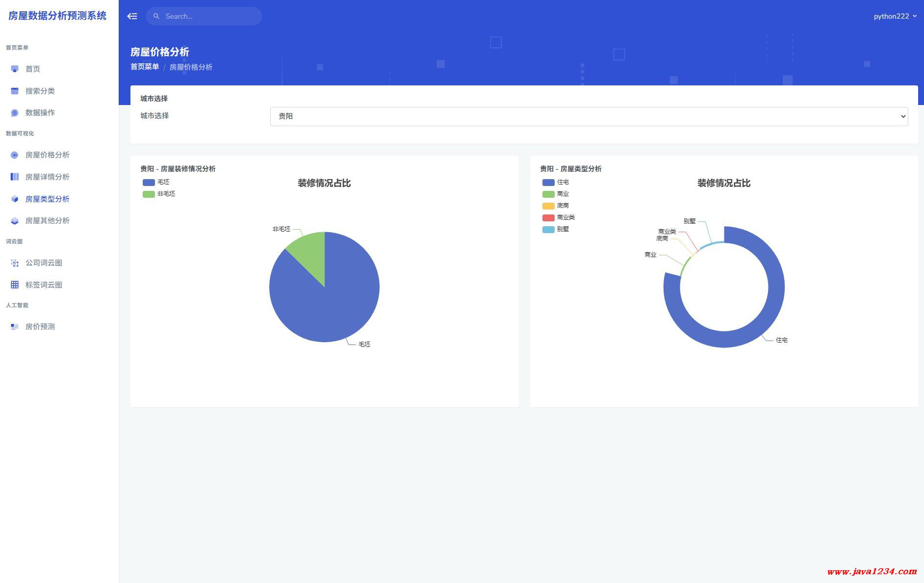
Task: Open the 城市选择 dropdown showing 贵阳
Action: tap(589, 116)
